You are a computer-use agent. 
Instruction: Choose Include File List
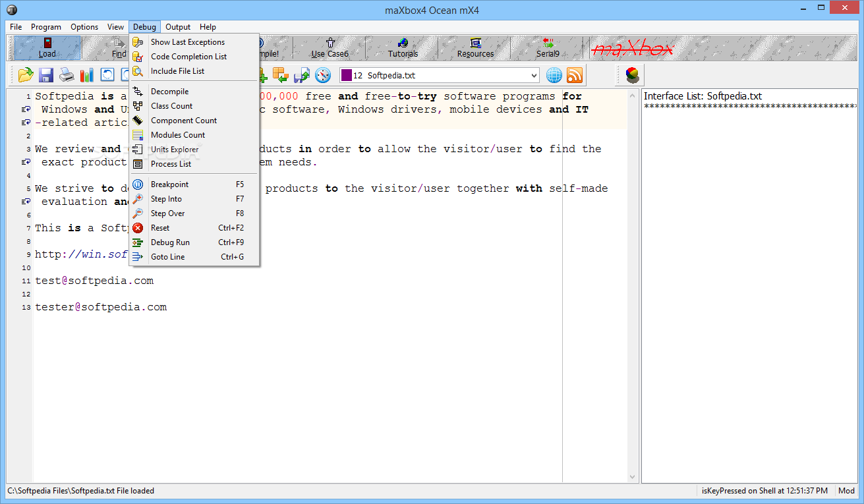point(194,71)
